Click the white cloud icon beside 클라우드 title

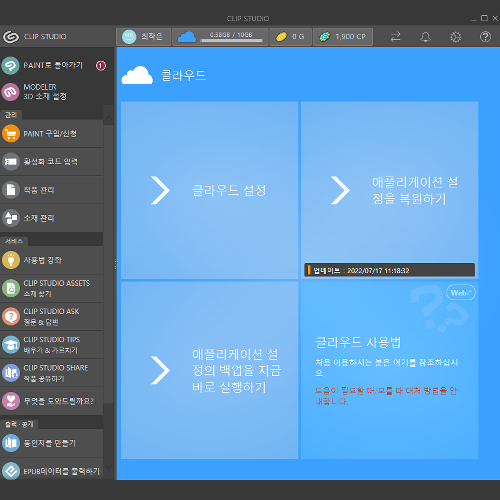pos(137,75)
